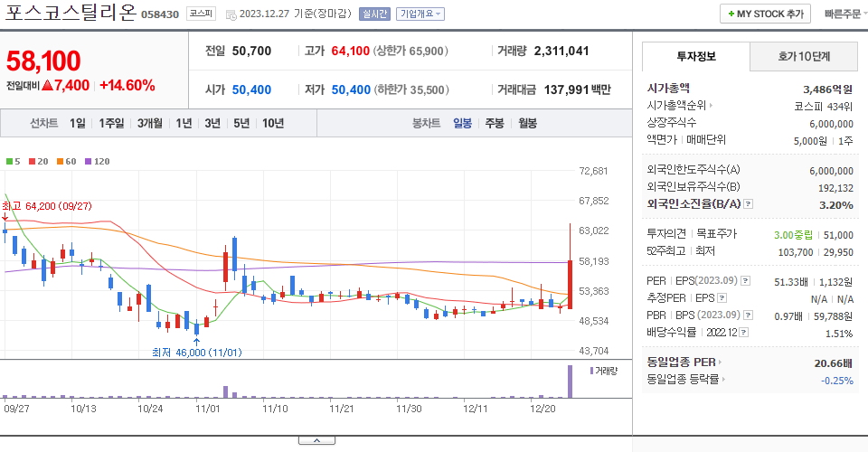Click the tall 12/27 volume bar
Viewport: 868px width, 452px height.
pos(570,381)
